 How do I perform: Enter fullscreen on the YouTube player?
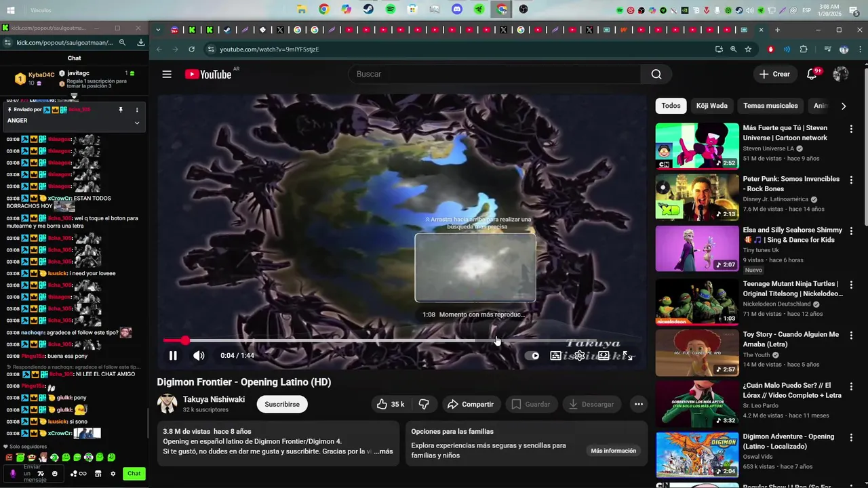click(628, 356)
